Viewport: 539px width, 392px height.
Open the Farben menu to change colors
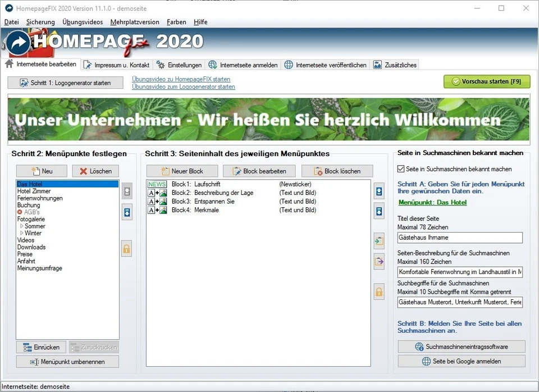[176, 22]
